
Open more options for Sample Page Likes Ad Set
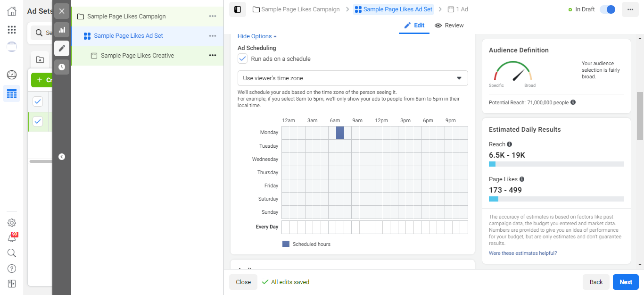[213, 36]
